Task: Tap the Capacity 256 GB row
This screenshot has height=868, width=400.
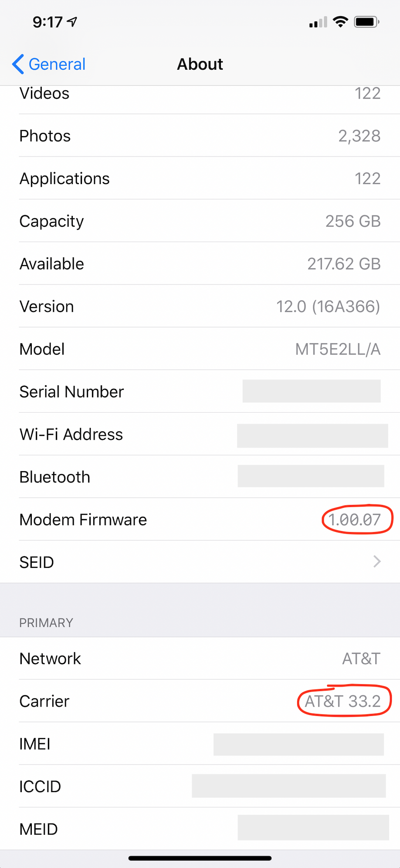Action: tap(200, 221)
